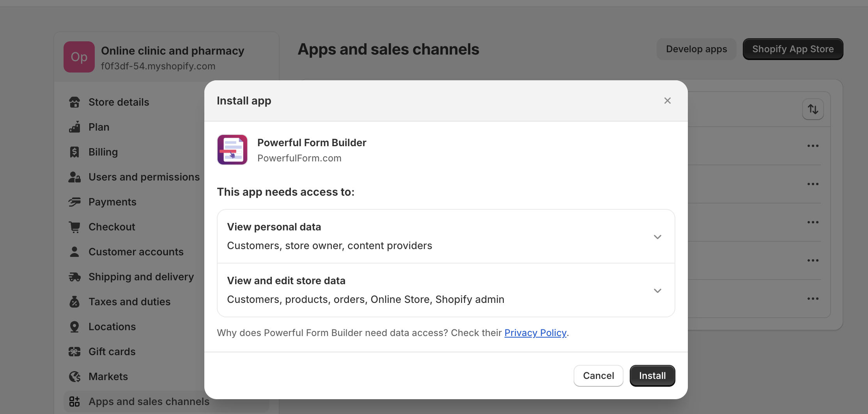Click the sort arrows icon
Viewport: 868px width, 414px height.
pyautogui.click(x=813, y=109)
